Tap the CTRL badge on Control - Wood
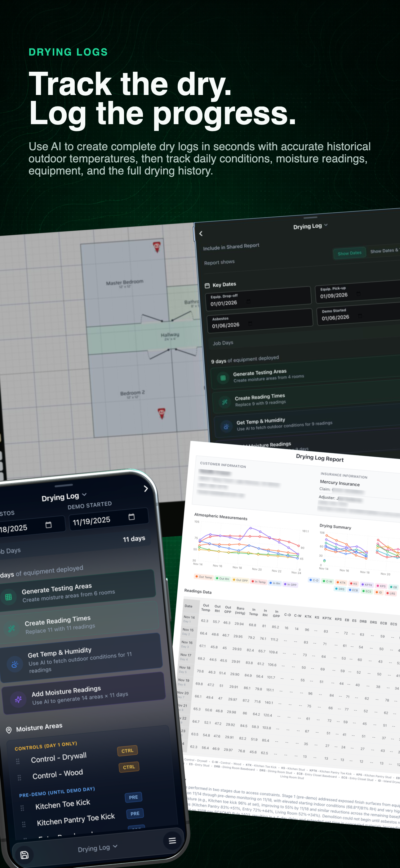The width and height of the screenshot is (400, 868). point(129,767)
